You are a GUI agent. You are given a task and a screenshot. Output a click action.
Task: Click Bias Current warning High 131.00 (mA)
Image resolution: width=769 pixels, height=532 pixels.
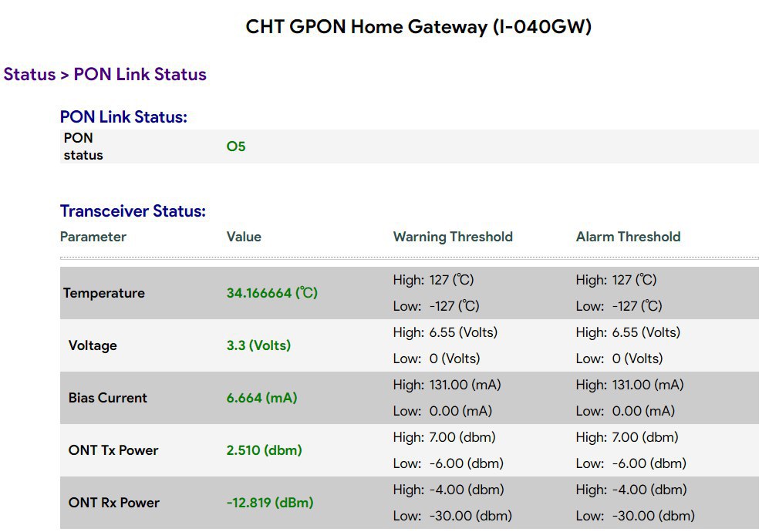(x=447, y=385)
